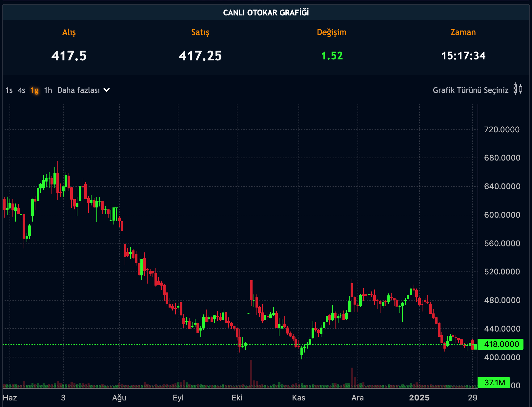Viewport: 532px width, 407px height.
Task: Click the Satış header label
Action: point(200,32)
